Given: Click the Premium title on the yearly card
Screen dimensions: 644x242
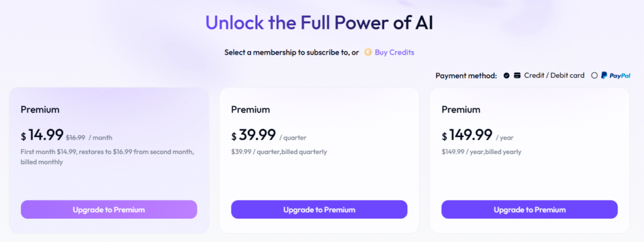Looking at the screenshot, I should (461, 109).
